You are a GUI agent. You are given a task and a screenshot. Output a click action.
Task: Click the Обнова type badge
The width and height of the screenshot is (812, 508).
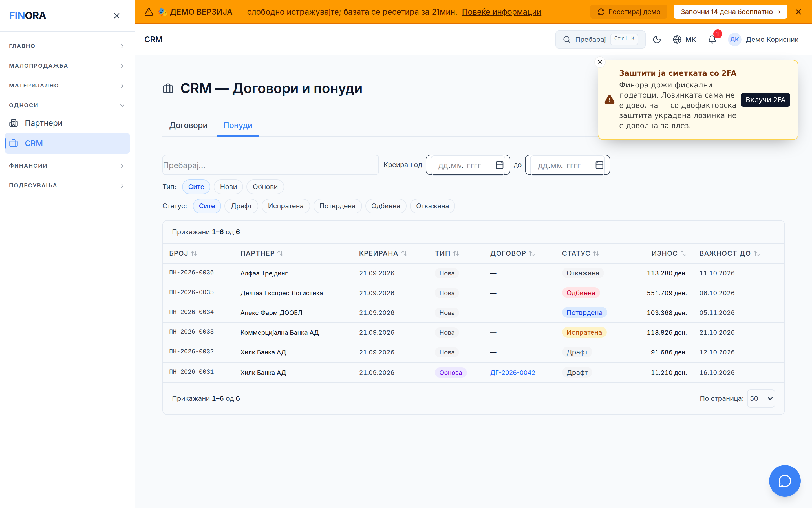[451, 373]
